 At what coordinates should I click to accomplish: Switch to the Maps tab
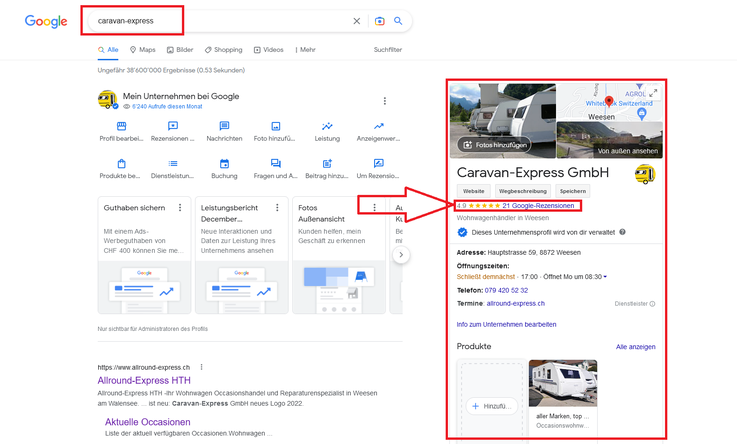[142, 50]
